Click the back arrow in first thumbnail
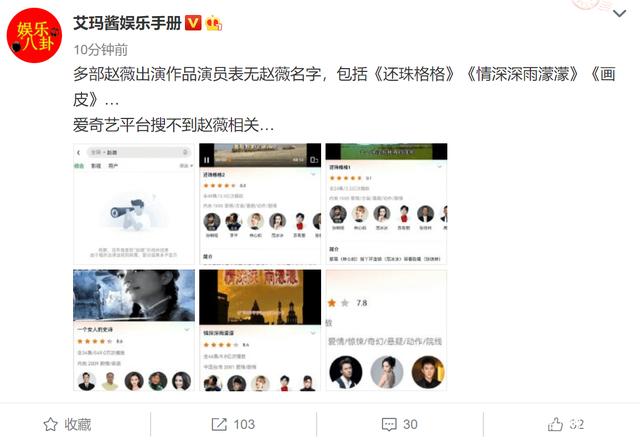Screen dimensions: 640x440 [78, 153]
